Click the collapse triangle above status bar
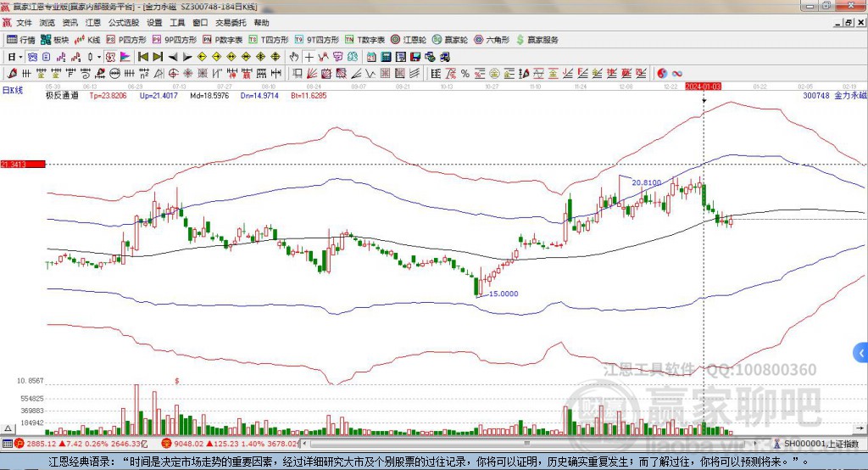Image resolution: width=868 pixels, height=470 pixels. coord(8,428)
